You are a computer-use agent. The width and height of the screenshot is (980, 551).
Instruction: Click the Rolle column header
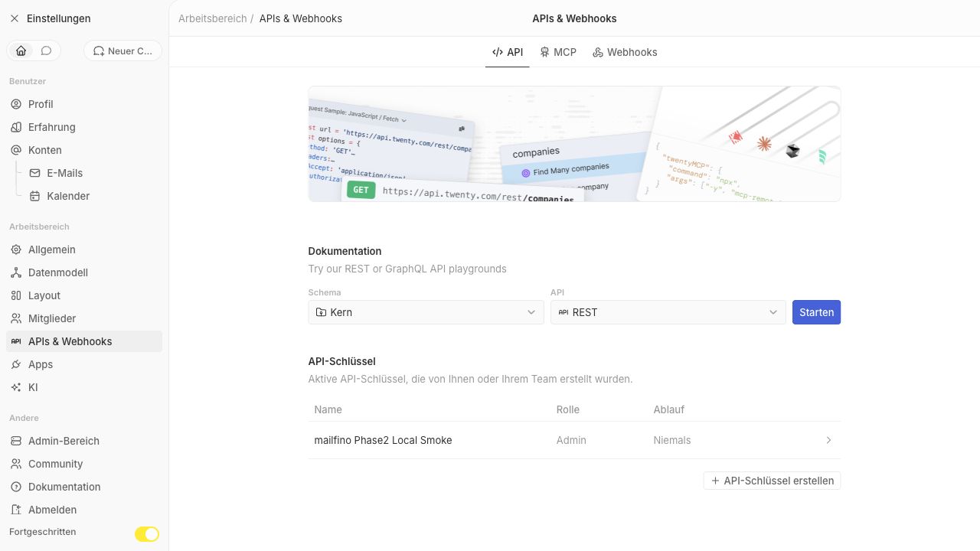click(x=568, y=409)
